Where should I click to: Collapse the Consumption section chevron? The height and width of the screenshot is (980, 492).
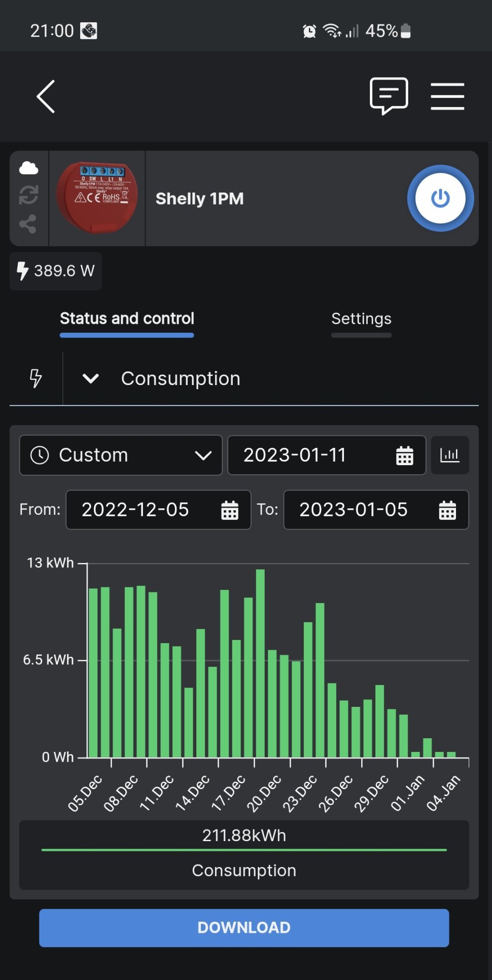click(91, 379)
